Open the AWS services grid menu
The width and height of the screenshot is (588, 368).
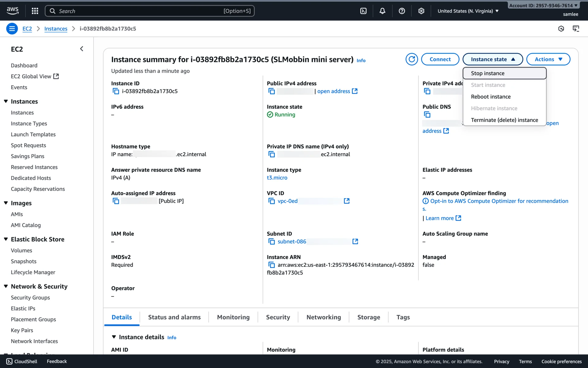pos(35,11)
